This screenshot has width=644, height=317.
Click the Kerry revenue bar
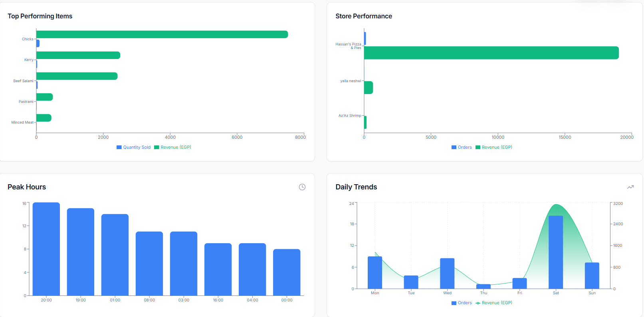(78, 55)
